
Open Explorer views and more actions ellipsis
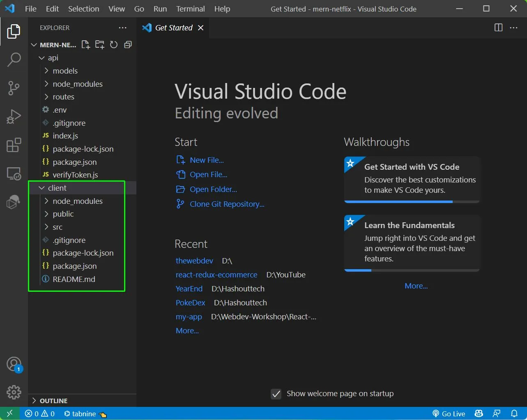click(122, 28)
